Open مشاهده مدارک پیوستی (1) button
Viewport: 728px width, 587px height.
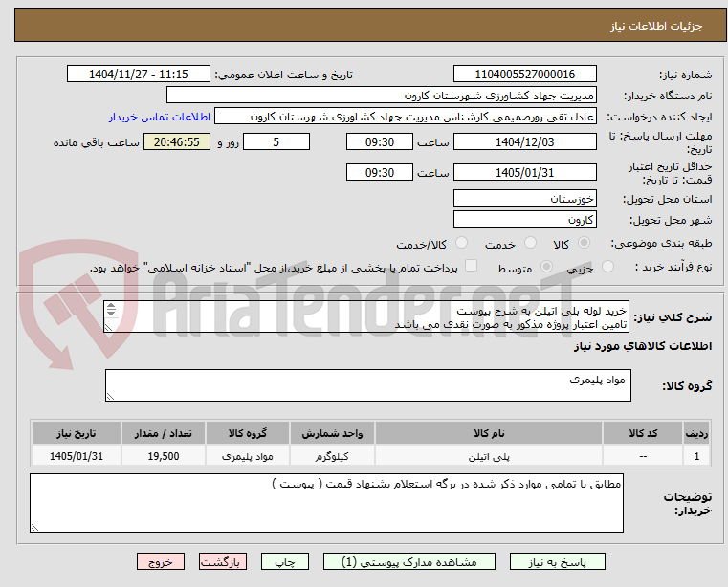(x=409, y=561)
